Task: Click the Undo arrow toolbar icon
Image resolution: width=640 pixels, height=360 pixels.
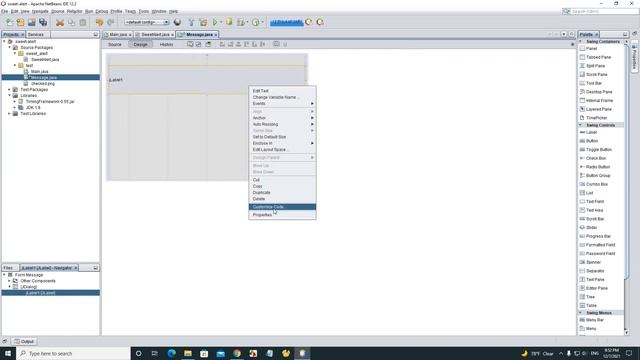Action: click(x=99, y=22)
